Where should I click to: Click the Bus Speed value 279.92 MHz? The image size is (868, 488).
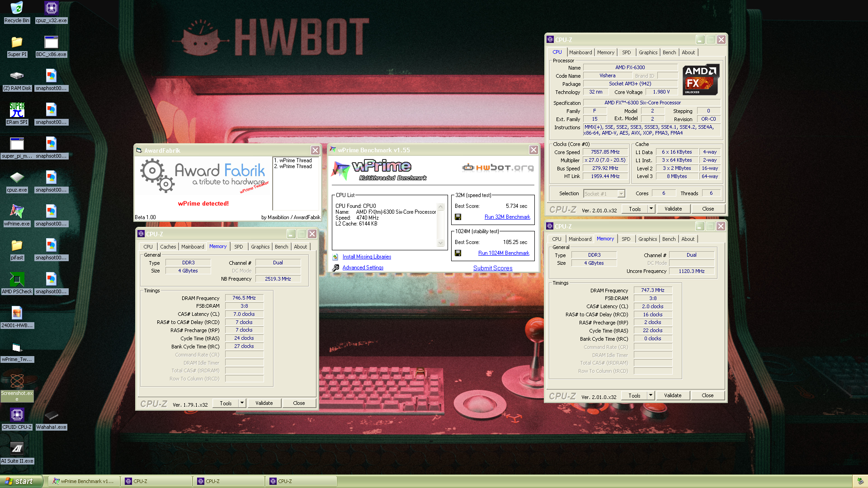click(x=605, y=168)
